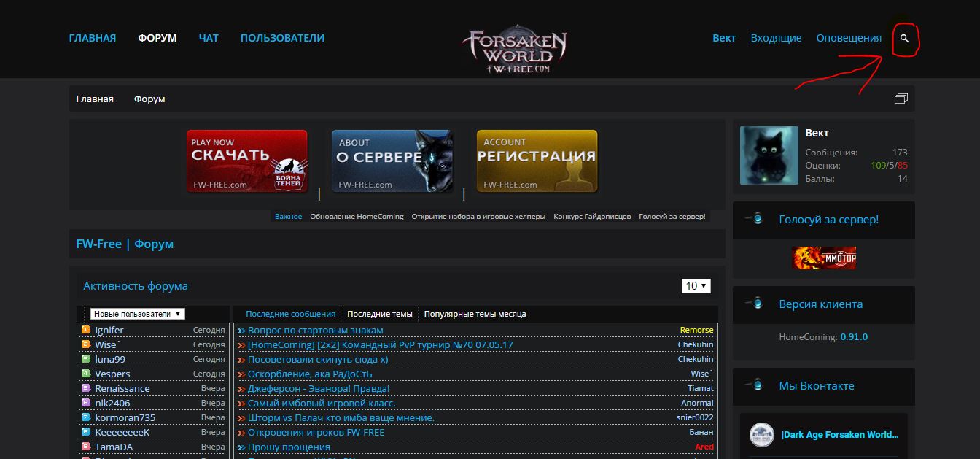The width and height of the screenshot is (980, 459).
Task: Open the Forsaken World site logo
Action: 517,50
